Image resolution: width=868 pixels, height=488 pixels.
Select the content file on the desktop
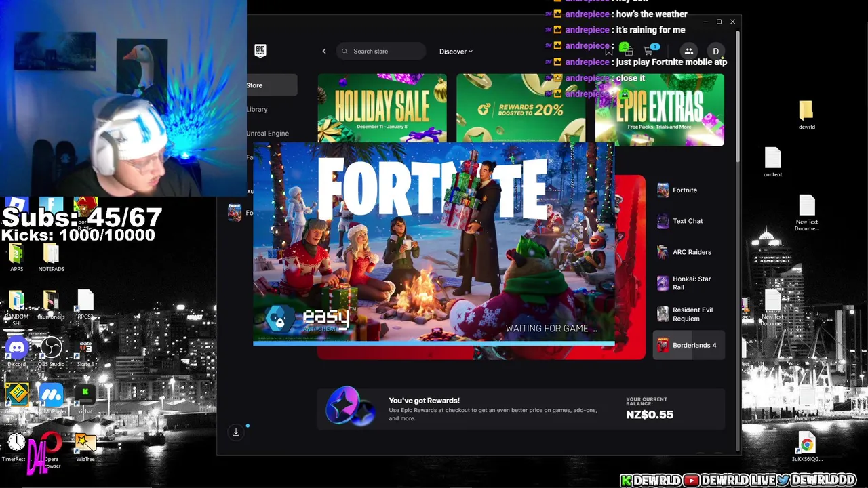point(773,161)
